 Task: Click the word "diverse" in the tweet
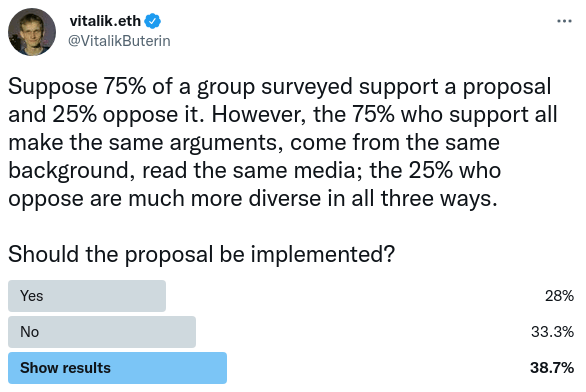click(x=285, y=198)
